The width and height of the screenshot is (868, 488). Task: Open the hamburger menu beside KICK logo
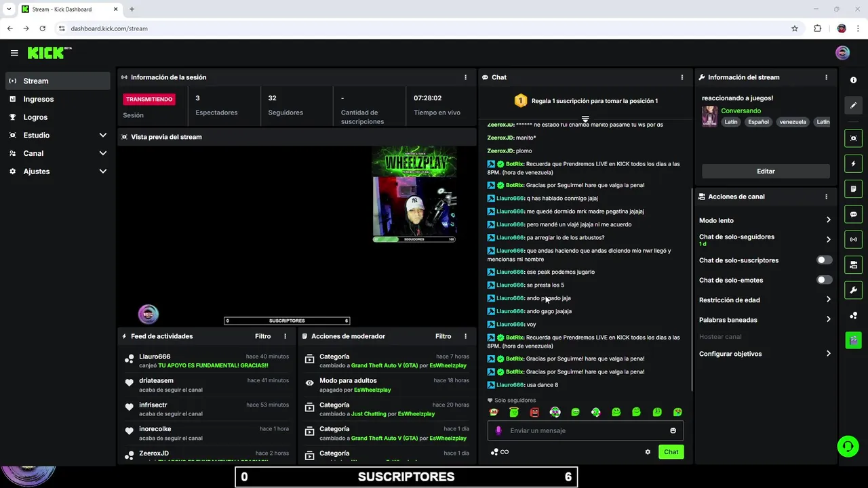pyautogui.click(x=14, y=53)
